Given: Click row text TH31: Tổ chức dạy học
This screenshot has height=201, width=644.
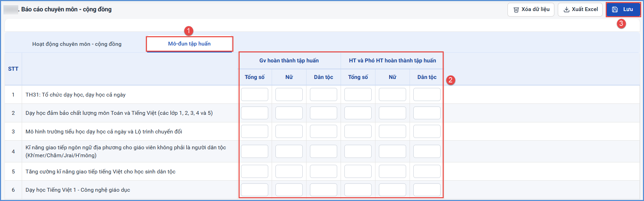Looking at the screenshot, I should pyautogui.click(x=76, y=95).
